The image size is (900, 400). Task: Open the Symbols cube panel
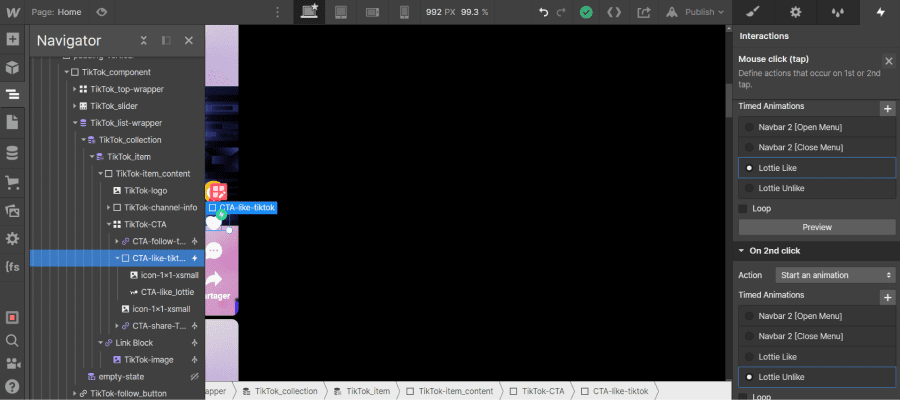click(12, 67)
